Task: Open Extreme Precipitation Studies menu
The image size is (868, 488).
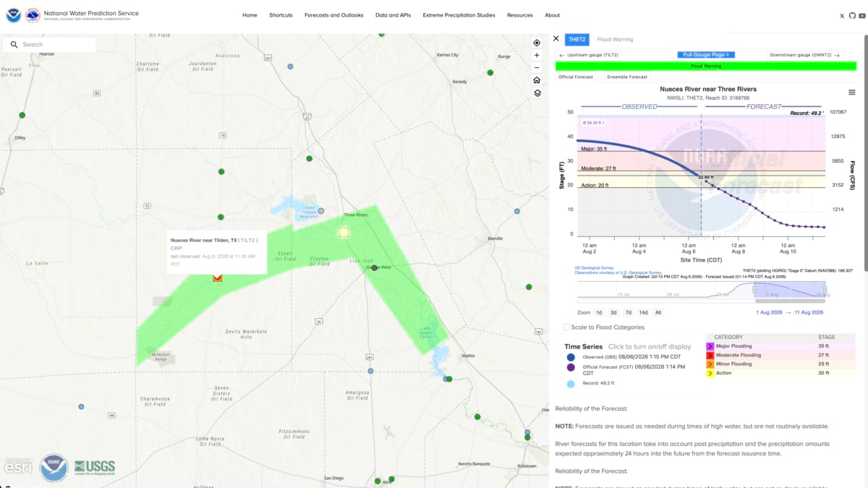Action: click(x=459, y=15)
